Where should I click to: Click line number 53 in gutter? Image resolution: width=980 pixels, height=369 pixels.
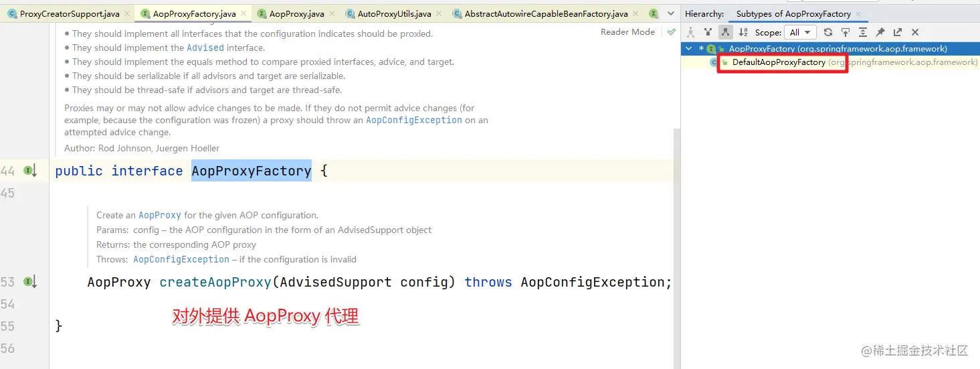tap(8, 282)
